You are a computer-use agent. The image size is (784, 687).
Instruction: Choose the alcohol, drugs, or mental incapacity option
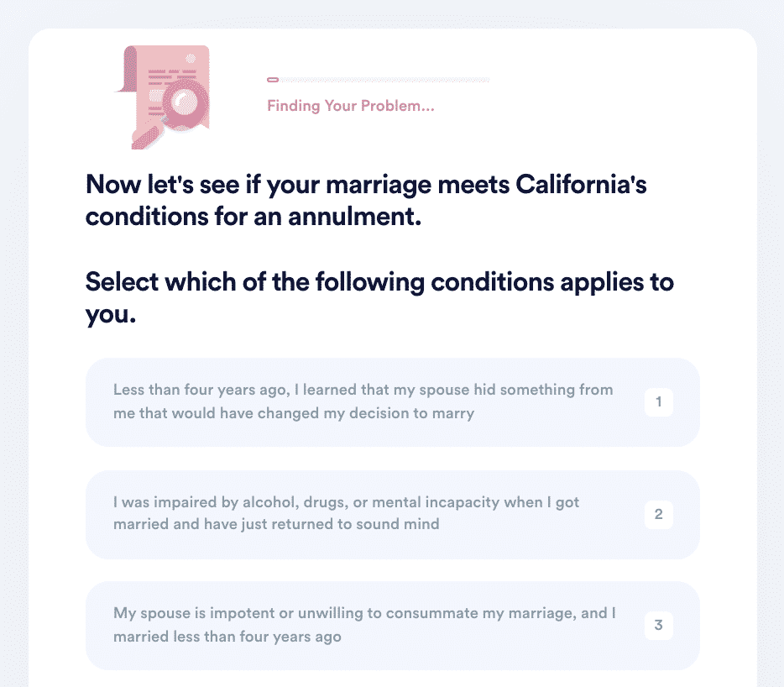[393, 514]
